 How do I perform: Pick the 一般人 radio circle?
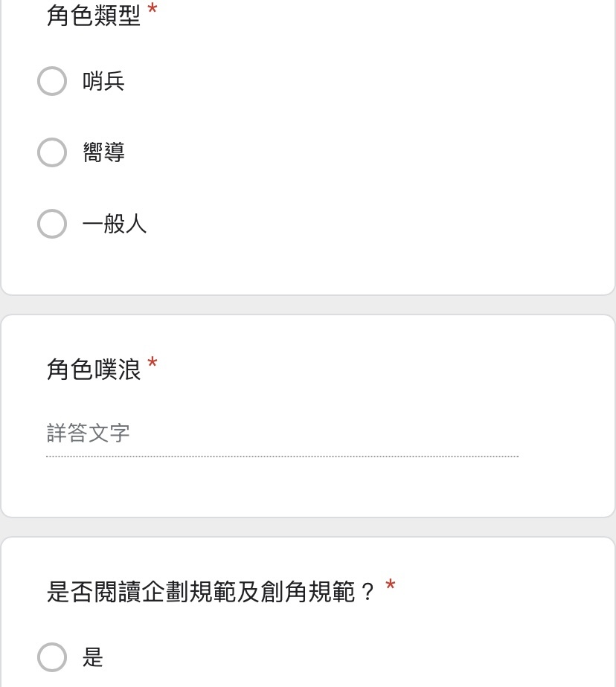pos(52,224)
